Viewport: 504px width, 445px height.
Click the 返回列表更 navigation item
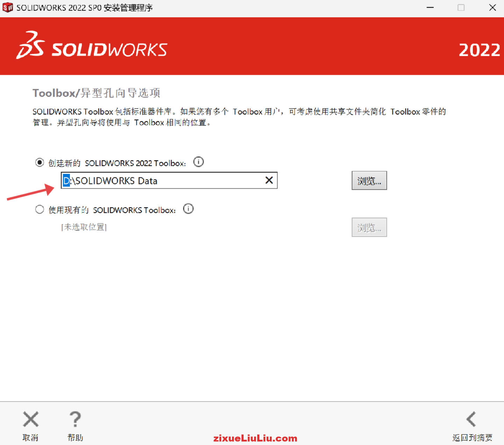click(472, 437)
